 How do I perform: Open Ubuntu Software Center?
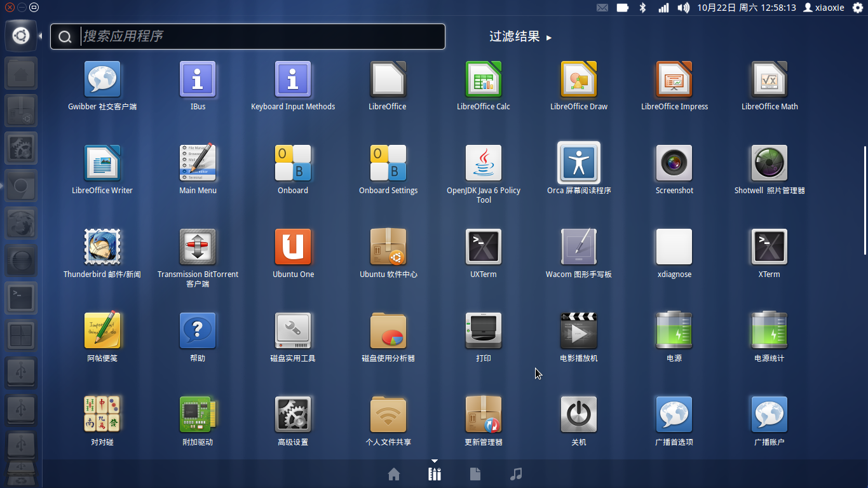(x=388, y=247)
